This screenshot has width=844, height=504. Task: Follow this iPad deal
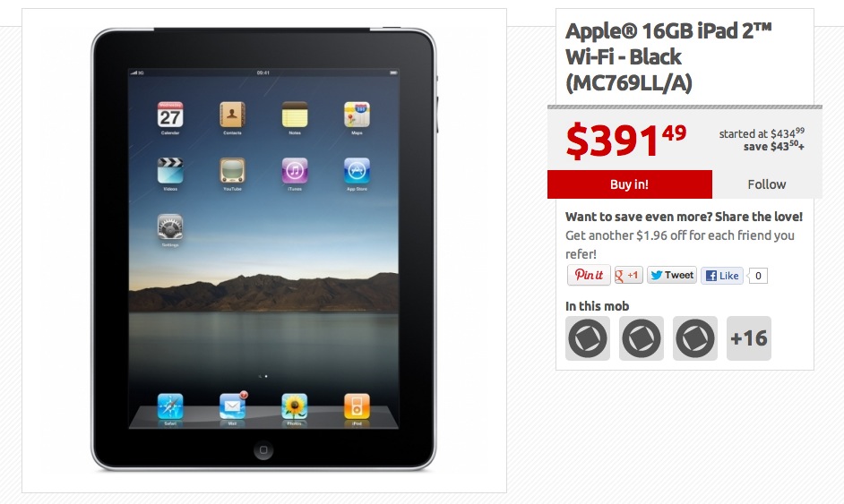point(767,184)
